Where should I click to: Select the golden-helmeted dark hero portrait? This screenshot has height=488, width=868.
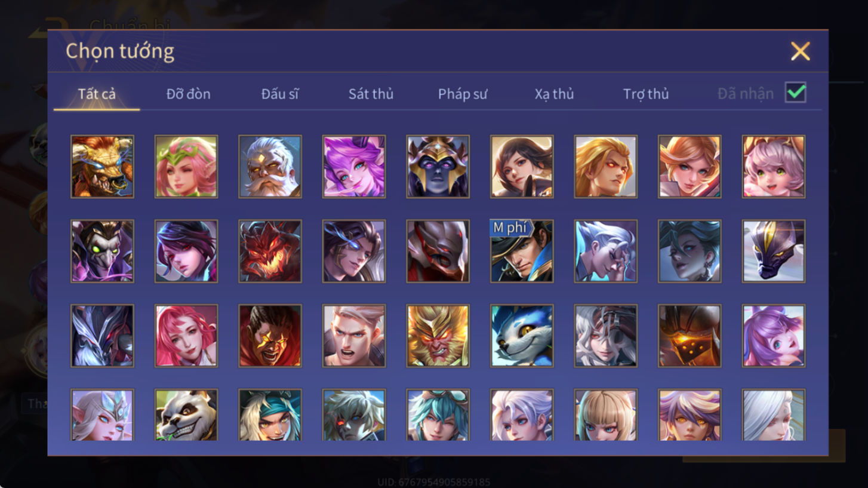438,166
